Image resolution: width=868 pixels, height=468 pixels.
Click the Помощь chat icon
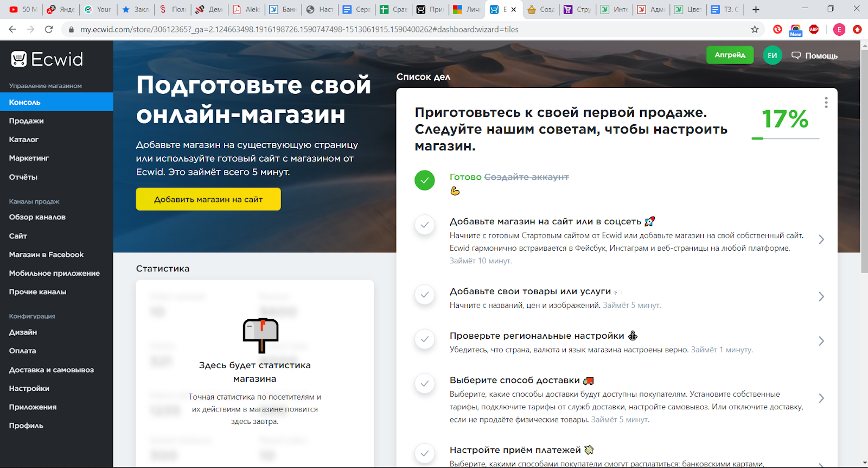pyautogui.click(x=796, y=55)
